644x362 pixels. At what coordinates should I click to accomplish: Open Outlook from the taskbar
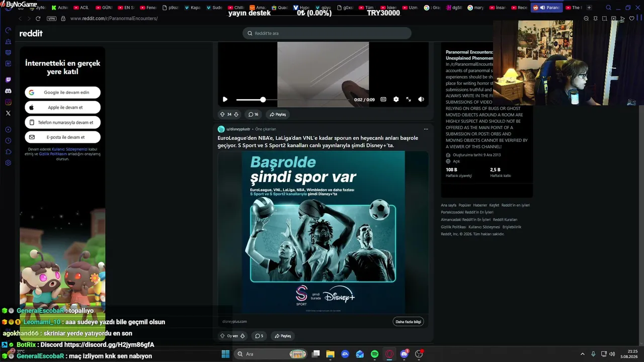pyautogui.click(x=360, y=354)
